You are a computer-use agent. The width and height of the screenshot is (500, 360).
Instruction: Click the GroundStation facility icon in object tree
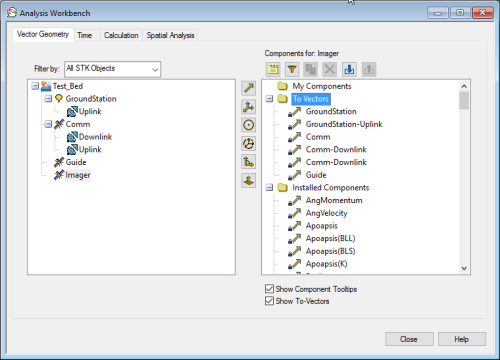tap(59, 99)
